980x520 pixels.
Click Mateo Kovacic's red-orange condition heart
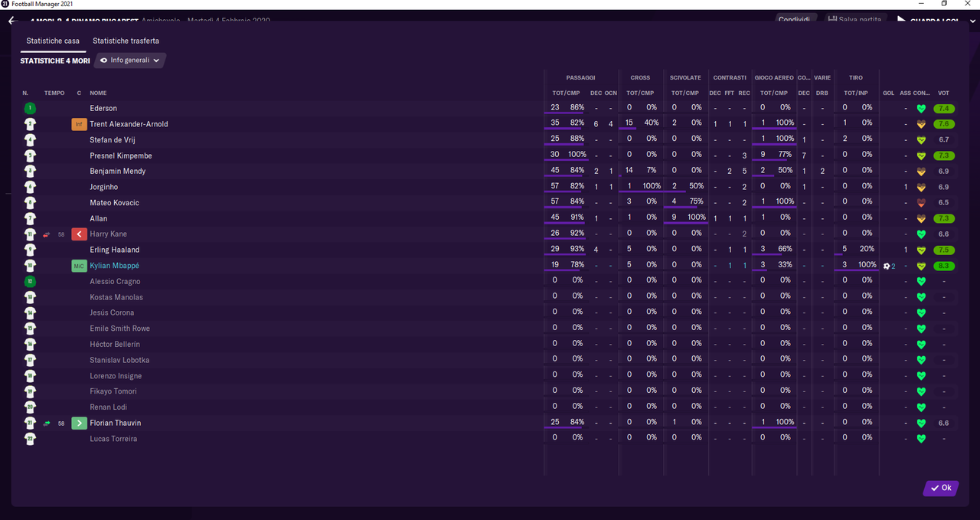click(921, 203)
